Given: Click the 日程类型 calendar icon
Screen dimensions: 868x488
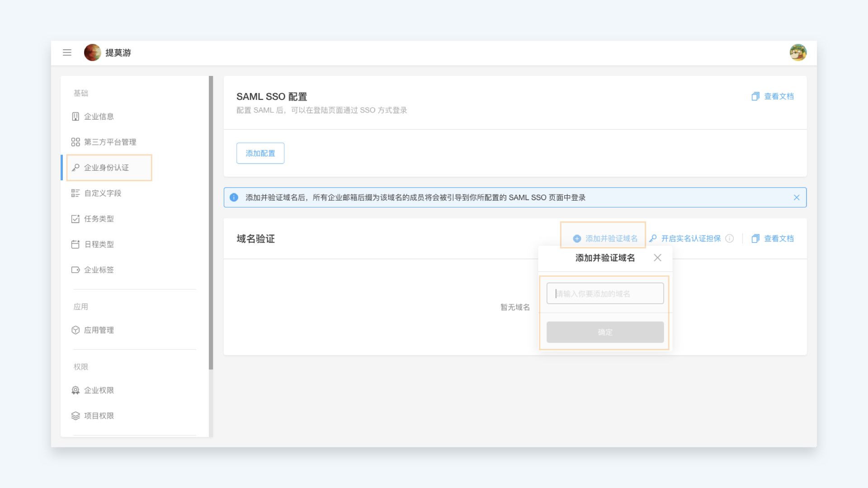Looking at the screenshot, I should (75, 244).
